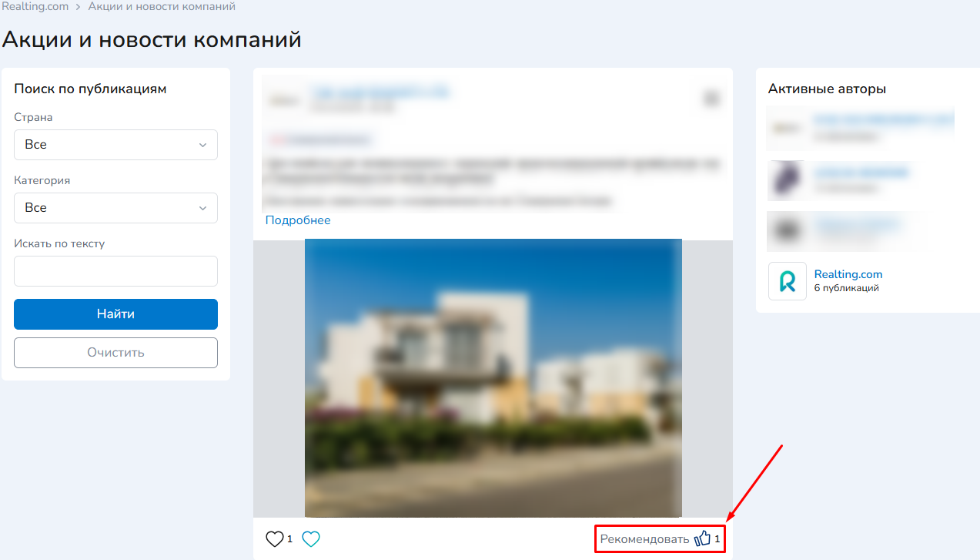Open the post options menu icon
This screenshot has height=560, width=980.
(x=712, y=99)
